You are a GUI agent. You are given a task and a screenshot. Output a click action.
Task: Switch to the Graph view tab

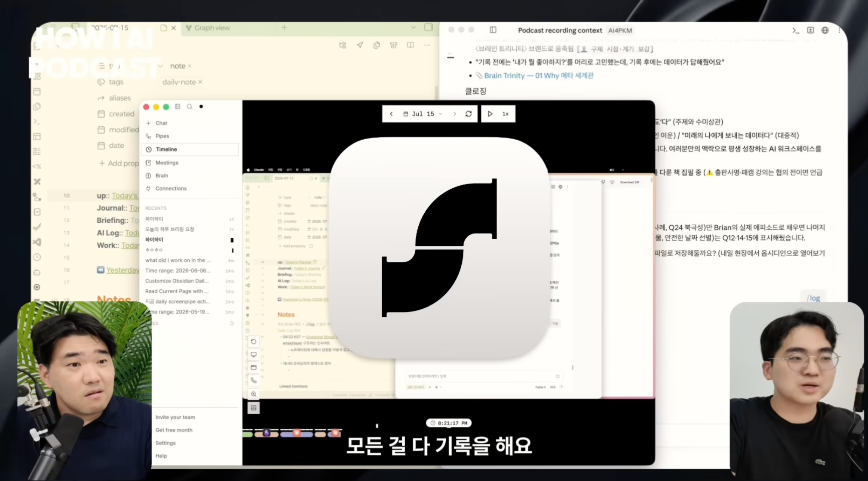point(208,28)
